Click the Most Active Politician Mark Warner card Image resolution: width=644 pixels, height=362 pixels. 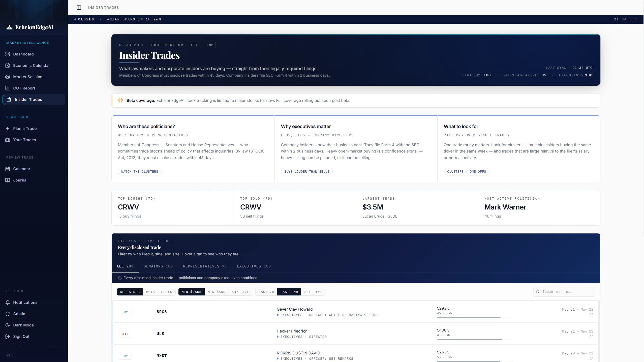click(x=539, y=208)
